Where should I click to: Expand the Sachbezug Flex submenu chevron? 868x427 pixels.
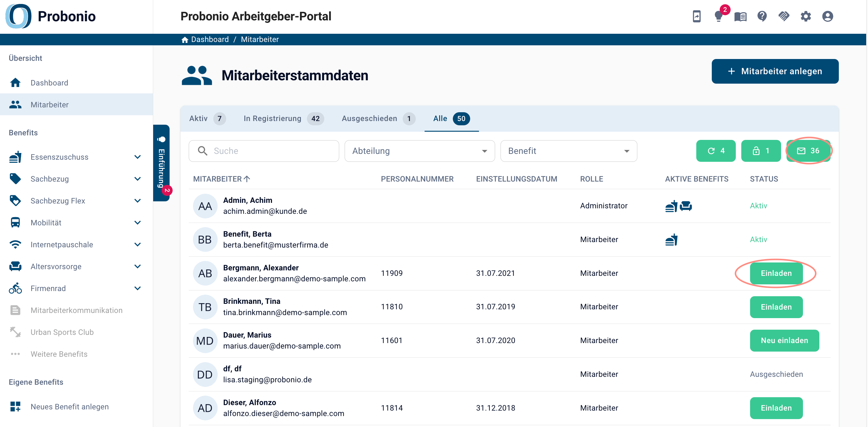click(x=137, y=201)
